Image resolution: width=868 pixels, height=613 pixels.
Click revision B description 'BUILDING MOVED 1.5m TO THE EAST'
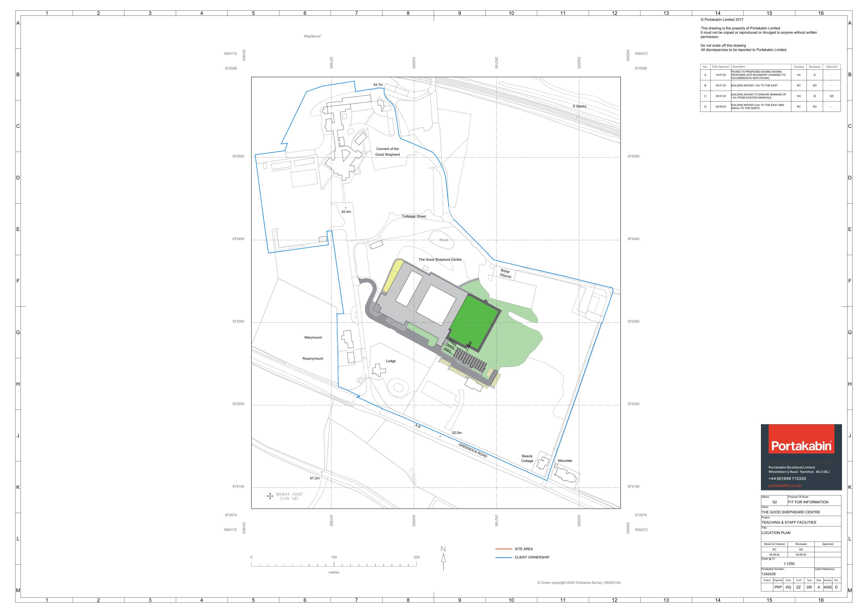755,85
